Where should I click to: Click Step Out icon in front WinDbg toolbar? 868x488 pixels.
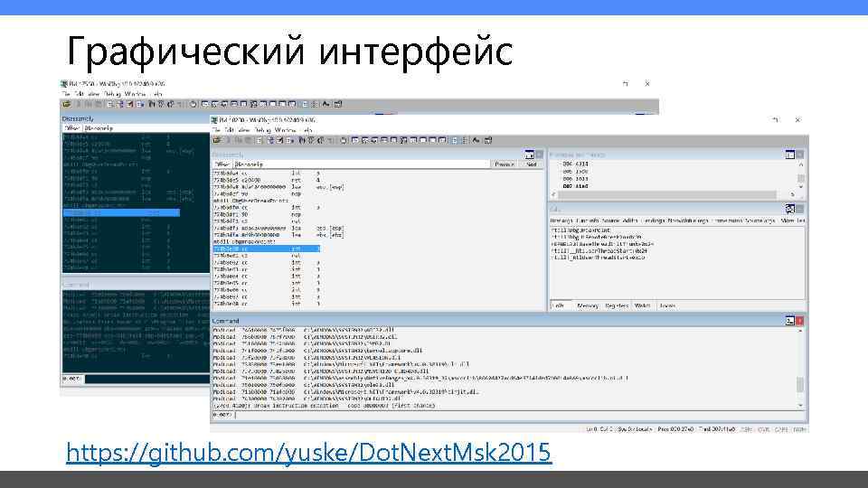(x=320, y=141)
